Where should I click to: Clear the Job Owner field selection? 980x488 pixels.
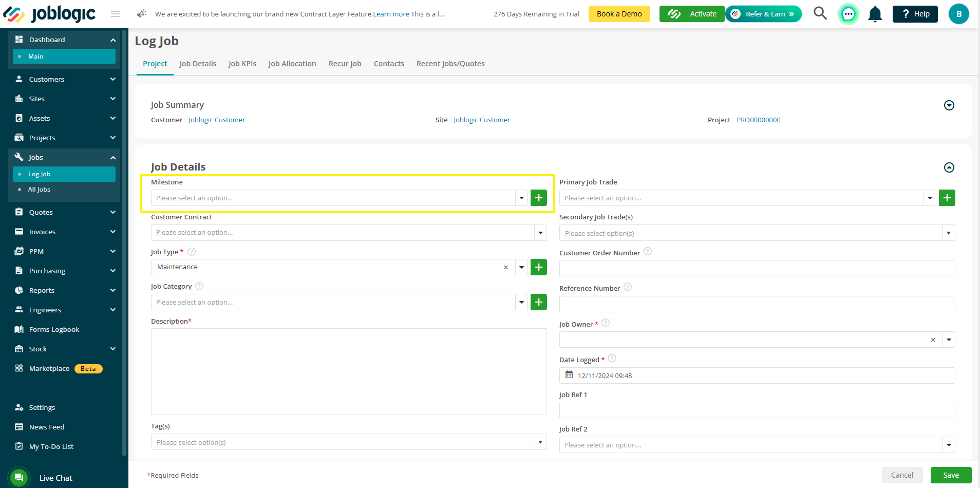pos(933,340)
